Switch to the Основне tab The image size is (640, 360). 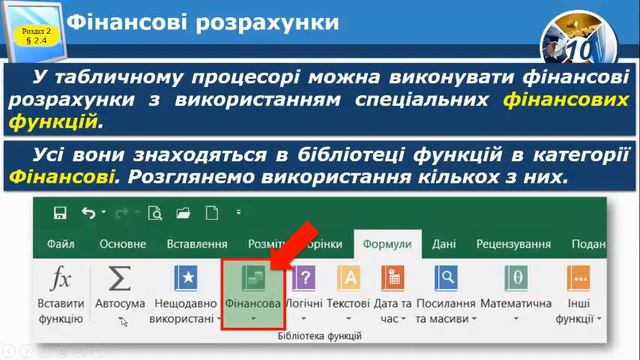pos(122,244)
